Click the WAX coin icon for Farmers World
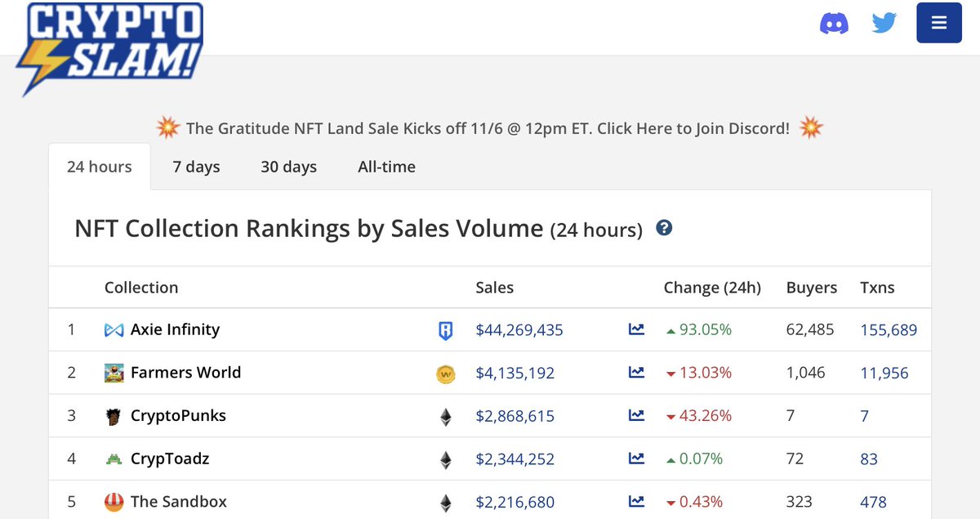 tap(445, 374)
